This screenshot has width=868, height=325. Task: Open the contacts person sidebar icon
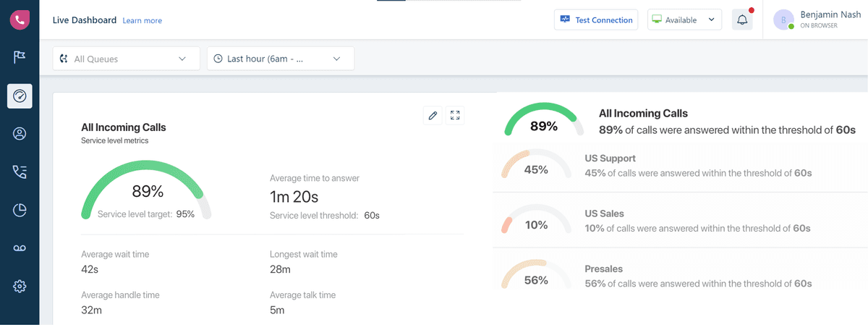(x=20, y=134)
